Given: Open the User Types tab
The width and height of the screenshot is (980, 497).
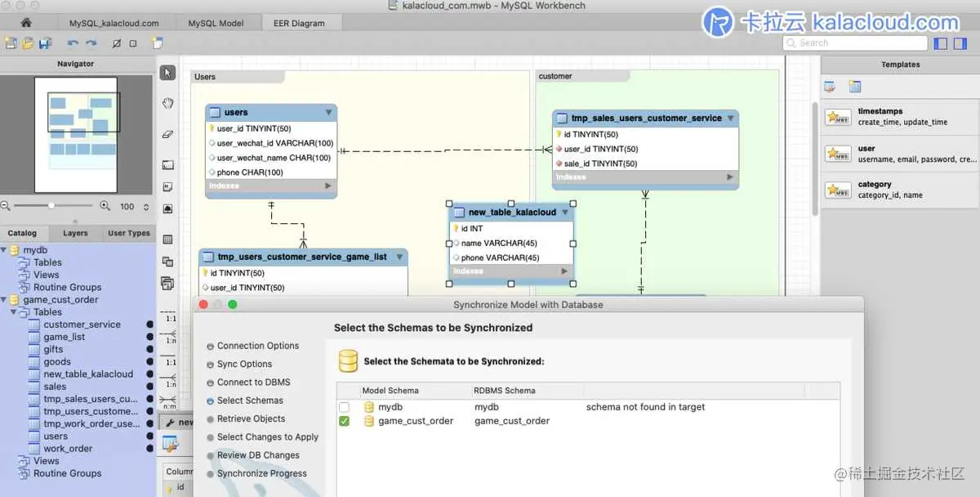Looking at the screenshot, I should pos(129,233).
